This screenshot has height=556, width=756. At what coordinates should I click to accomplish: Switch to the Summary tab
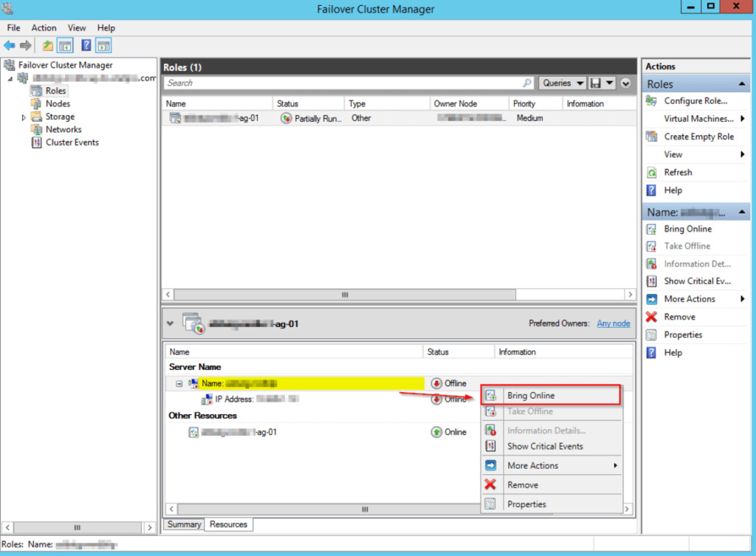[x=184, y=524]
